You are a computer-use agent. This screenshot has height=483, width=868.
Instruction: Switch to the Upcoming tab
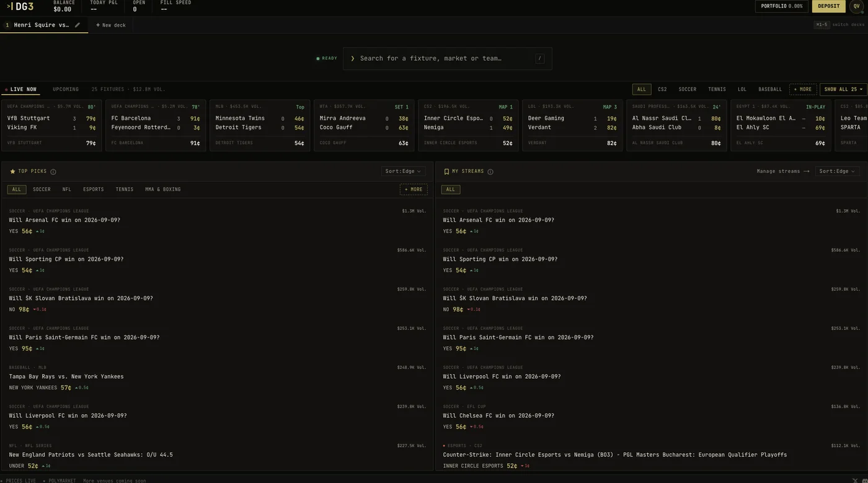click(66, 89)
